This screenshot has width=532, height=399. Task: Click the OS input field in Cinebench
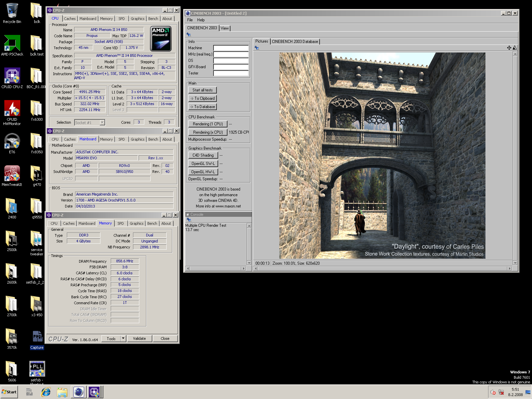231,61
